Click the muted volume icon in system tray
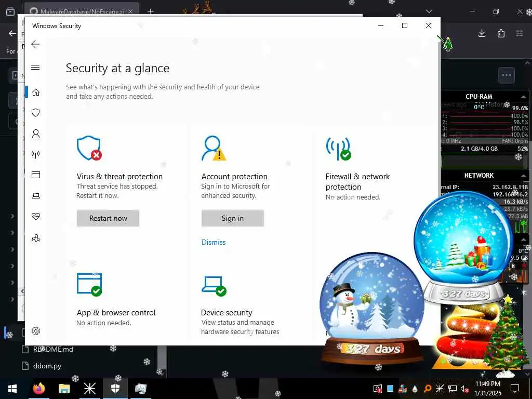 click(x=464, y=389)
